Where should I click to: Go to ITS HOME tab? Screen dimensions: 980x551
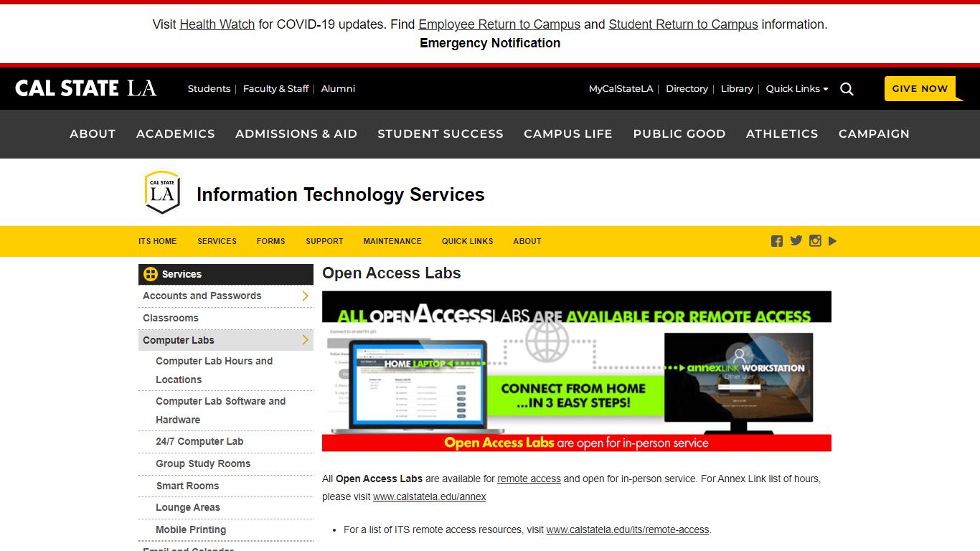(x=157, y=241)
